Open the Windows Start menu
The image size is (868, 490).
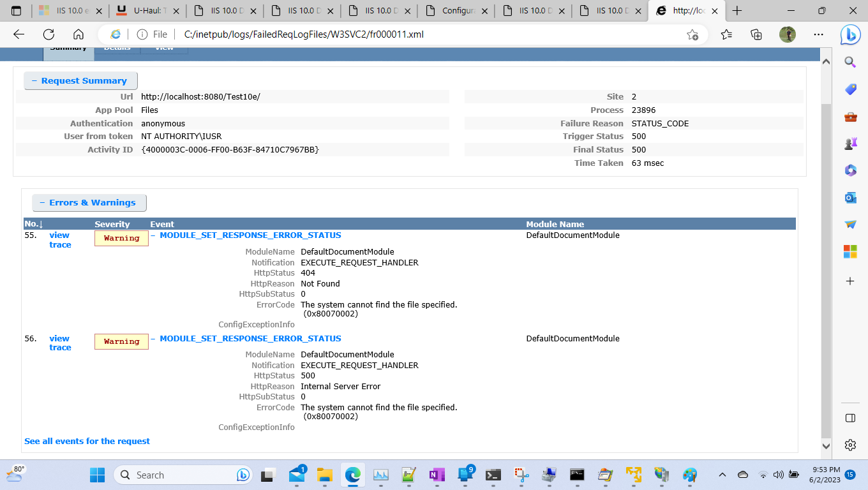click(97, 475)
